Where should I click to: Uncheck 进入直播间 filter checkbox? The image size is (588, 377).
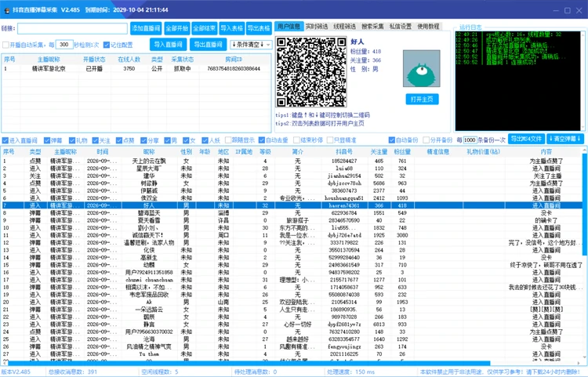pos(5,140)
